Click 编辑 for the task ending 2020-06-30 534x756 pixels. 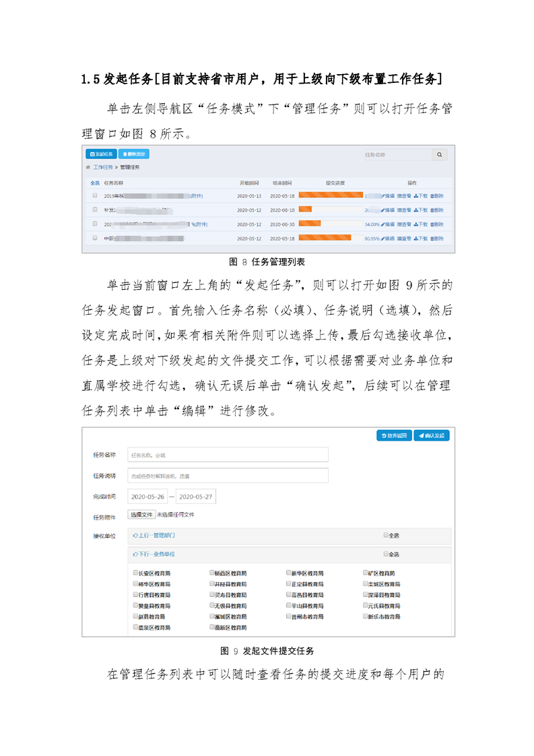388,224
